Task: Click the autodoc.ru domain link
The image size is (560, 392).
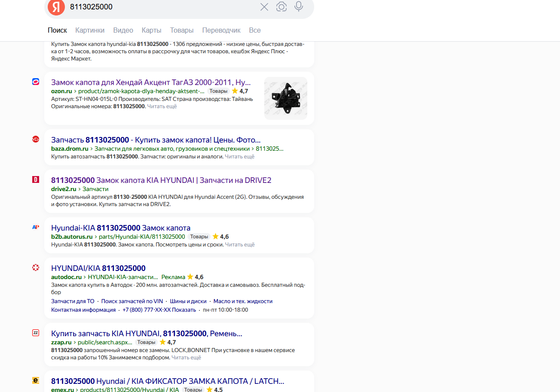Action: tap(66, 277)
